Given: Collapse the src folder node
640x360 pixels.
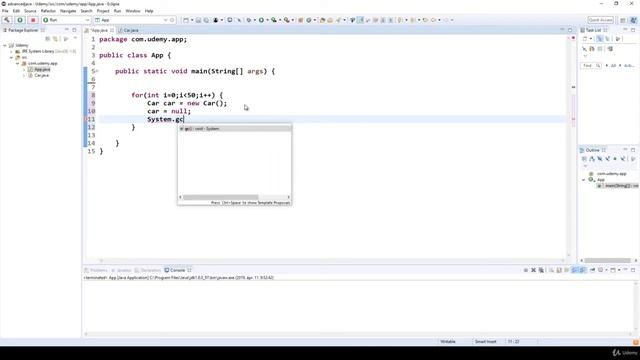Looking at the screenshot, I should pyautogui.click(x=11, y=58).
